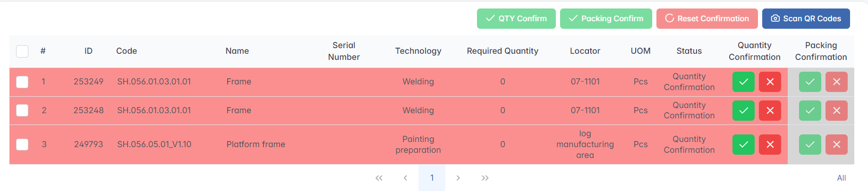Select page 1 in pagination
This screenshot has height=191, width=868.
(x=432, y=178)
